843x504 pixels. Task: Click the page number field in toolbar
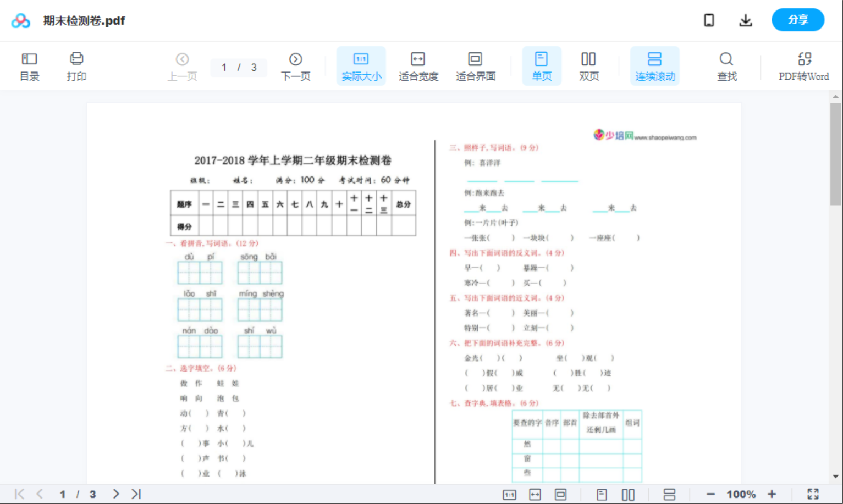point(224,68)
